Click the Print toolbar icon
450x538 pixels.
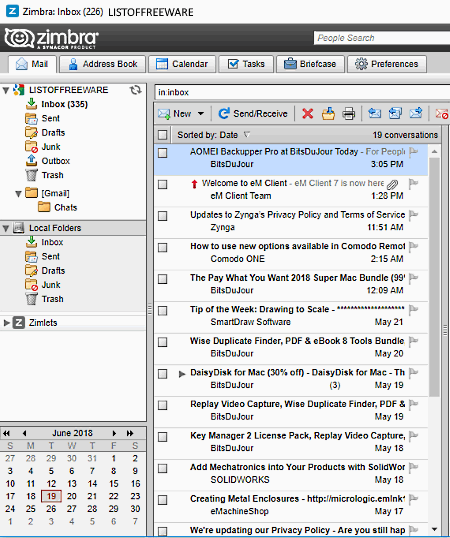click(348, 113)
